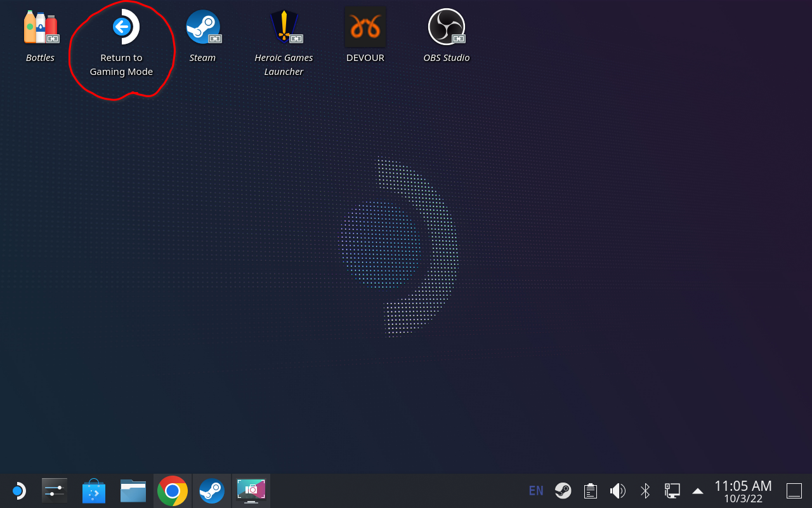Open the audio volume tray icon

[617, 491]
